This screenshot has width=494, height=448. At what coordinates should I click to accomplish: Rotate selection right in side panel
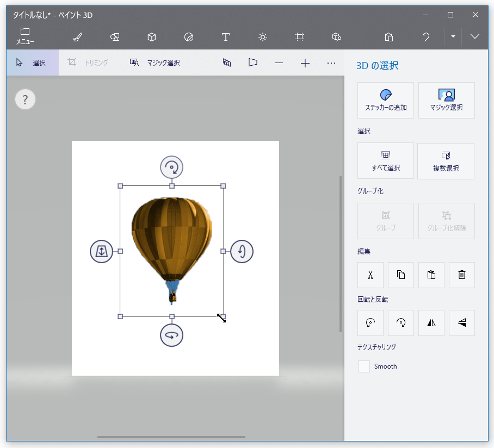[401, 323]
